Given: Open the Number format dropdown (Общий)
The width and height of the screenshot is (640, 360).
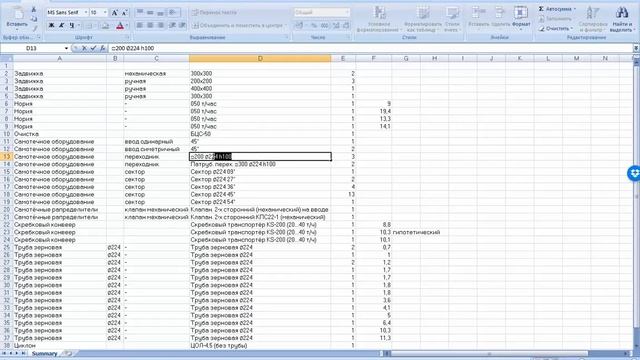Looking at the screenshot, I should (347, 13).
